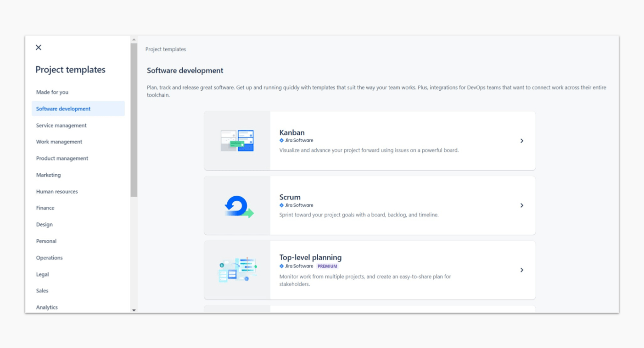This screenshot has width=644, height=348.
Task: Open Scrum template via right chevron
Action: point(522,206)
